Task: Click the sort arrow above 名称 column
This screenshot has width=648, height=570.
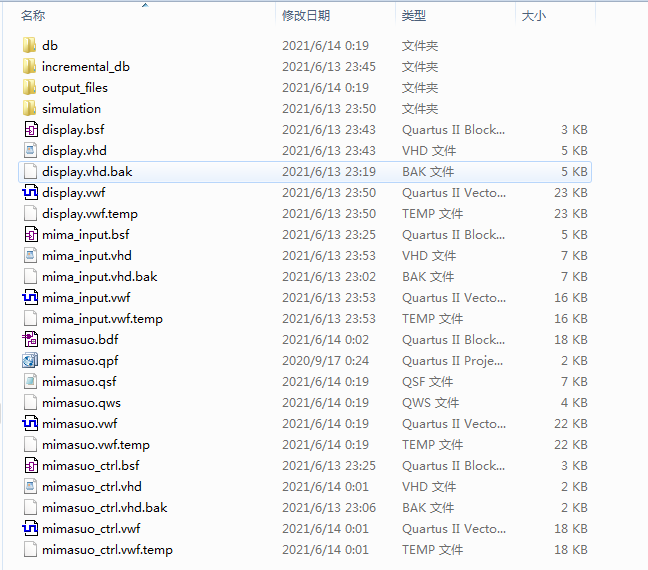Action: coord(145,5)
